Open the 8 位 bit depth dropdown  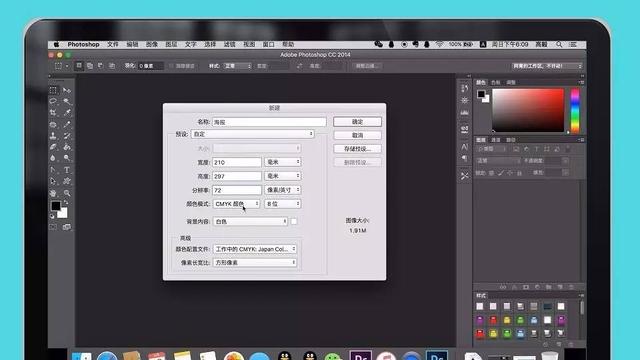282,204
